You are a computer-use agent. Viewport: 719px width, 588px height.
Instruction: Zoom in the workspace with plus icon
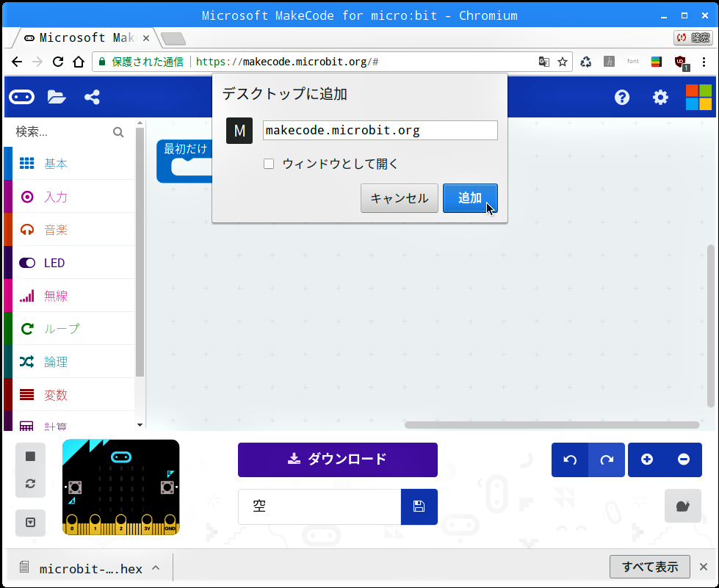[646, 460]
